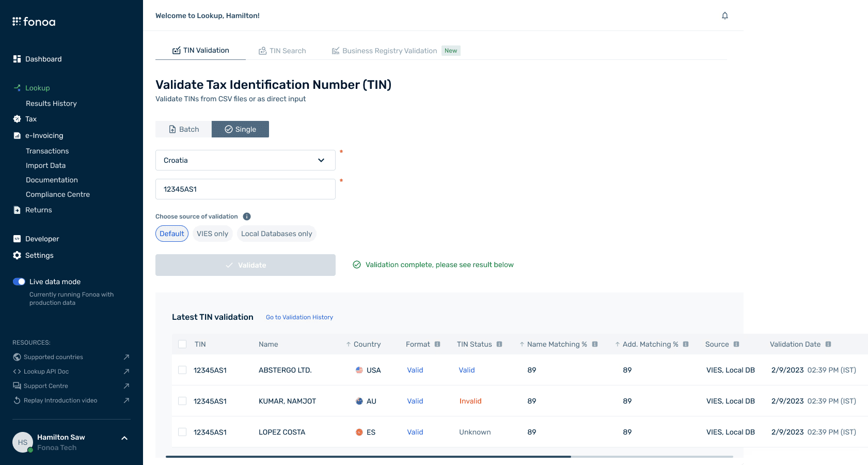Go to Validation History link
Image resolution: width=868 pixels, height=465 pixels.
(x=299, y=317)
